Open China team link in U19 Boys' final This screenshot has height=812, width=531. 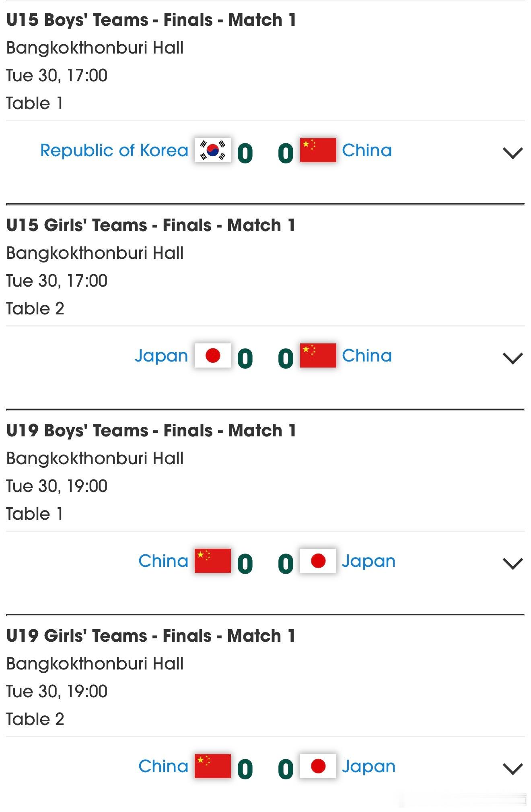click(x=163, y=561)
